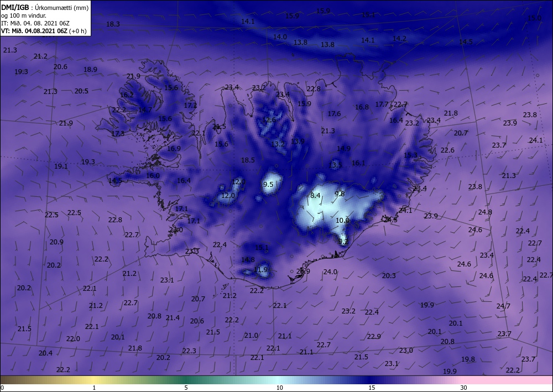
Task: Click the 30 tick on the color scale
Action: pos(463,388)
